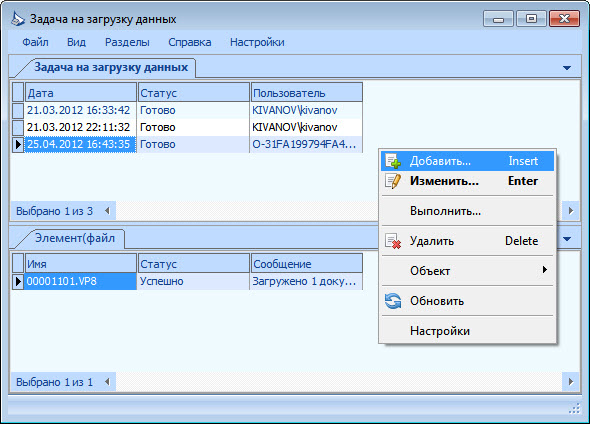Expand the Объект submenu arrow
The width and height of the screenshot is (590, 424).
(x=544, y=270)
